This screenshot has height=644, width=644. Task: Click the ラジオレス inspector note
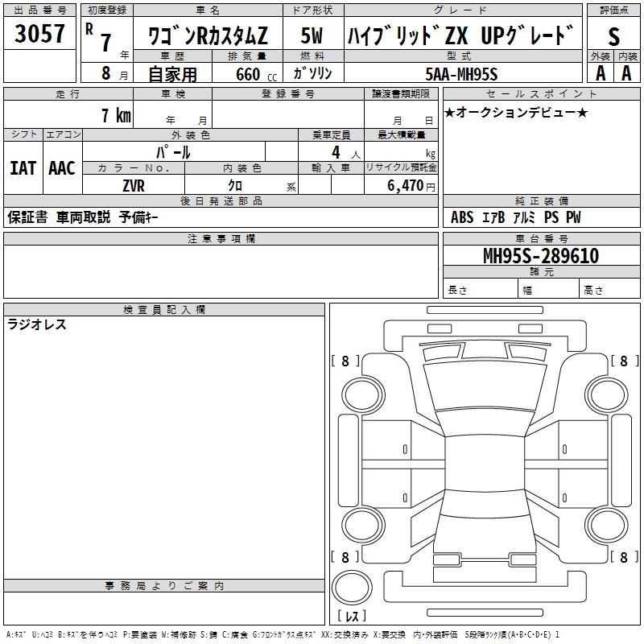37,325
